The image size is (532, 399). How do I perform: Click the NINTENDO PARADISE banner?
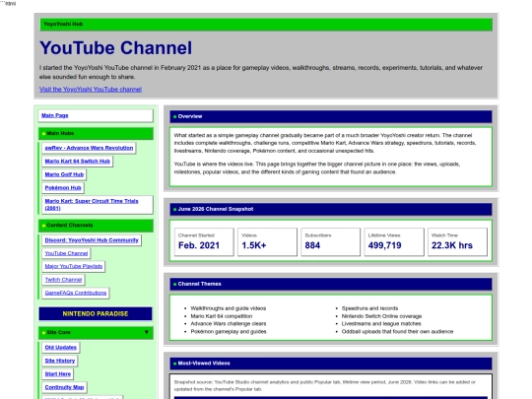click(x=96, y=314)
